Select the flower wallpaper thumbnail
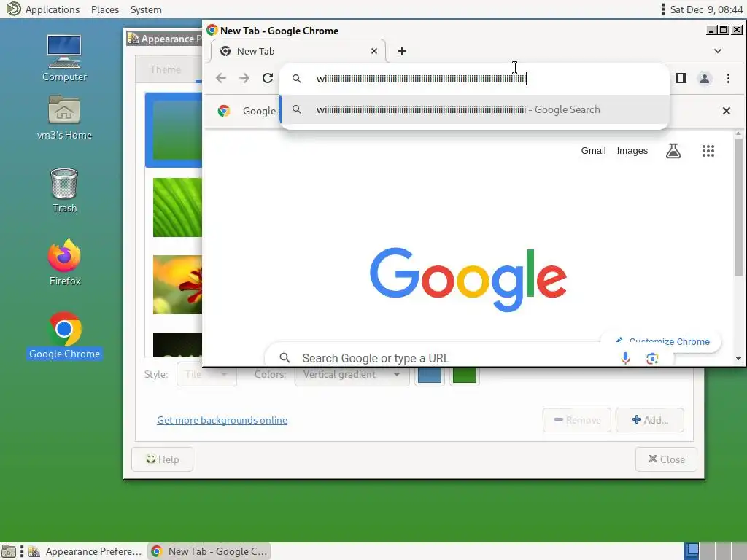 (x=177, y=285)
